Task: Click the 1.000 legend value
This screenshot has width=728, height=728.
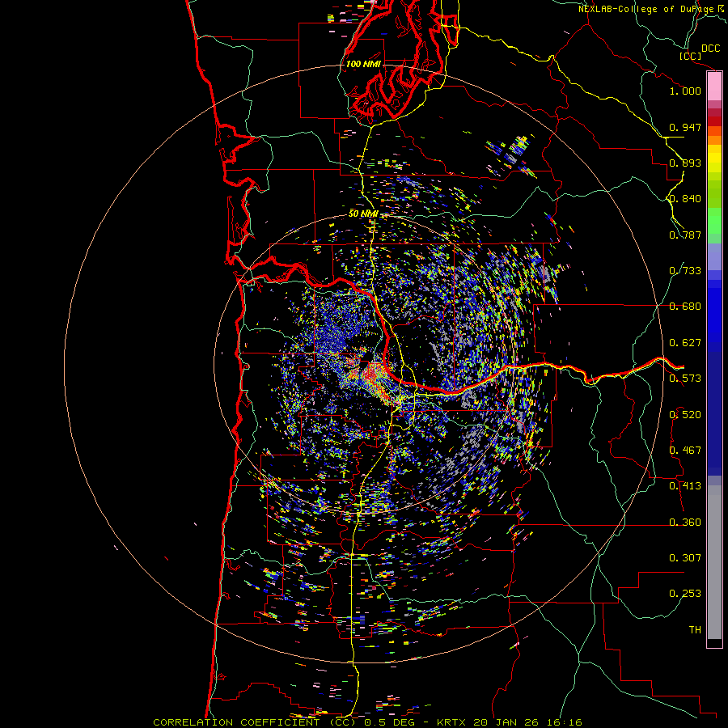Action: 685,91
